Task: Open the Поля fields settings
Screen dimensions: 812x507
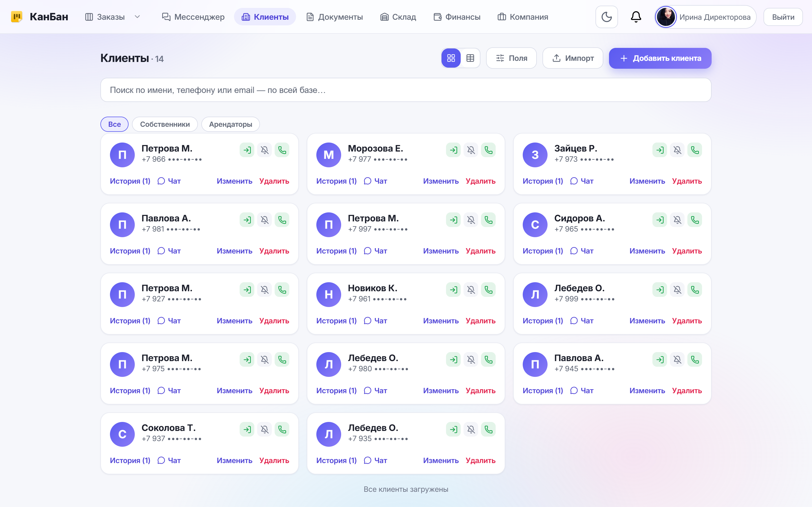Action: 511,58
